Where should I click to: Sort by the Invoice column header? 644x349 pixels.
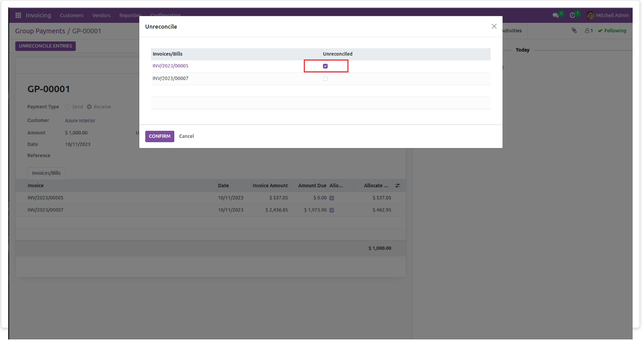[x=35, y=185]
